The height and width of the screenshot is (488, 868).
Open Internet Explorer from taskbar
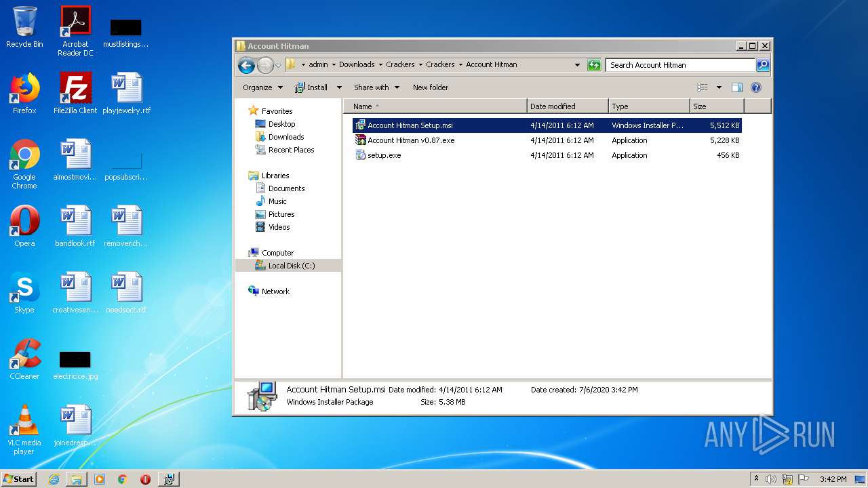pyautogui.click(x=54, y=479)
